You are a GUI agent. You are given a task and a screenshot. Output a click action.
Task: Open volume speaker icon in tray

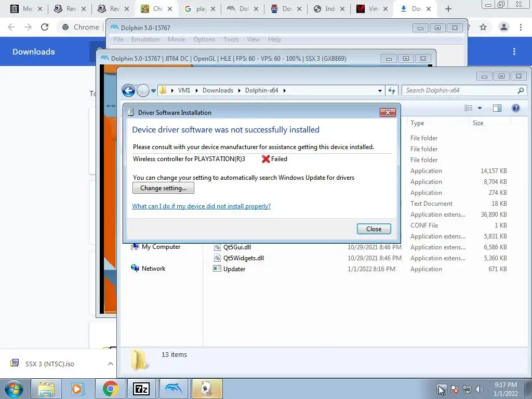[x=480, y=390]
